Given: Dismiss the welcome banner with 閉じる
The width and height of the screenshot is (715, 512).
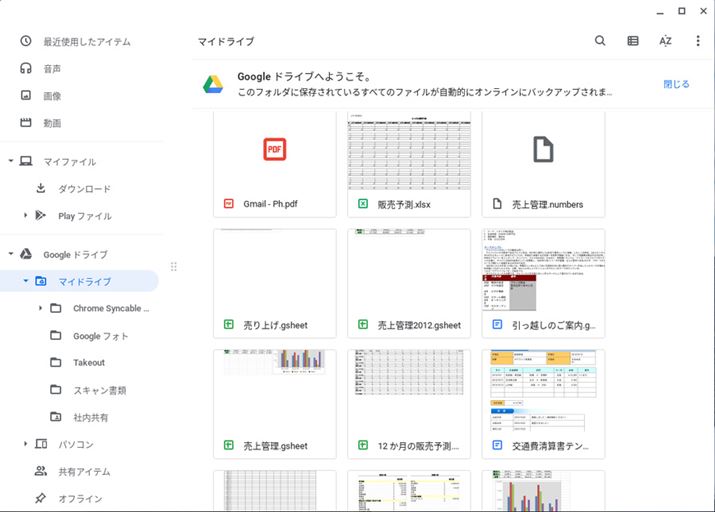Looking at the screenshot, I should click(676, 84).
